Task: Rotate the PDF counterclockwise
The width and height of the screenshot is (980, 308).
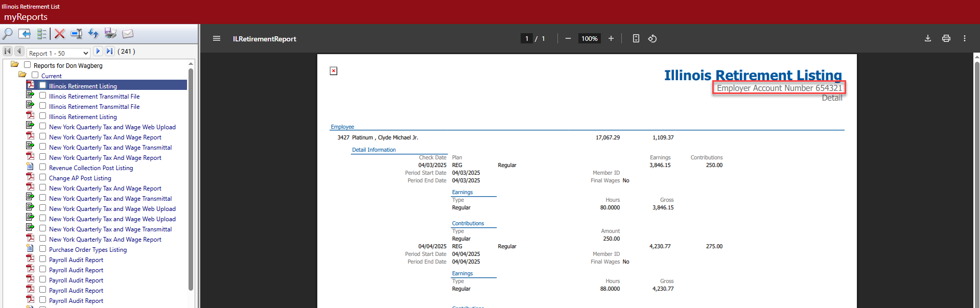Action: point(652,38)
